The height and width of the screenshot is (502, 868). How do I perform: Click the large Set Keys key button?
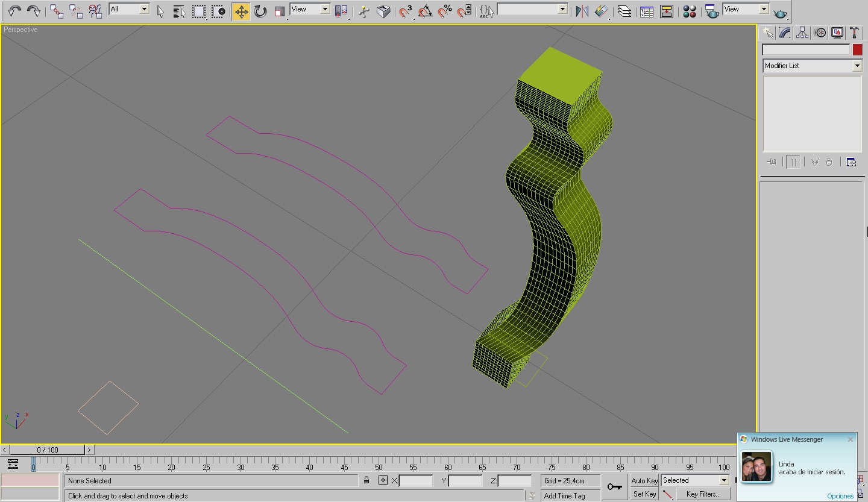click(614, 487)
